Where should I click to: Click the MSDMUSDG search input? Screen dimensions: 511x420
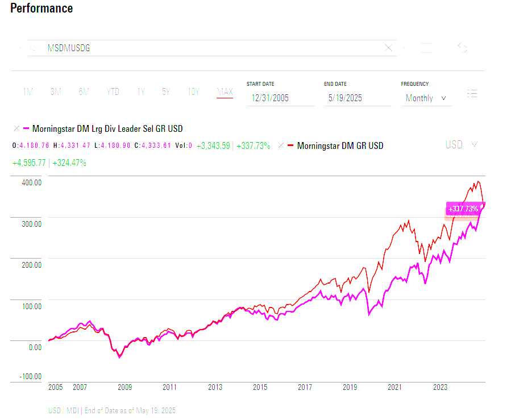tap(210, 48)
